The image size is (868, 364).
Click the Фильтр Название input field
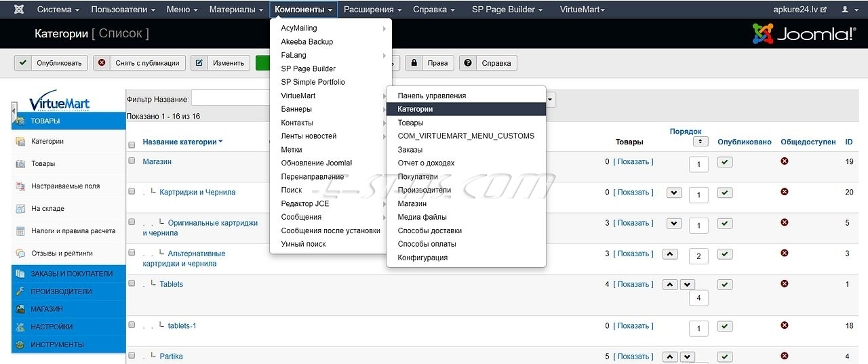230,99
